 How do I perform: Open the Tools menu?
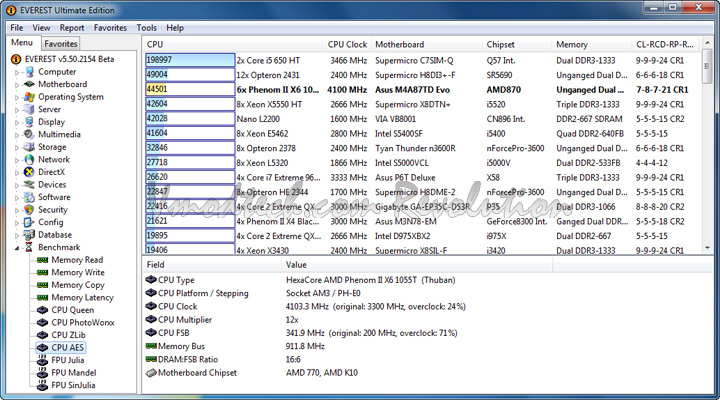click(146, 28)
